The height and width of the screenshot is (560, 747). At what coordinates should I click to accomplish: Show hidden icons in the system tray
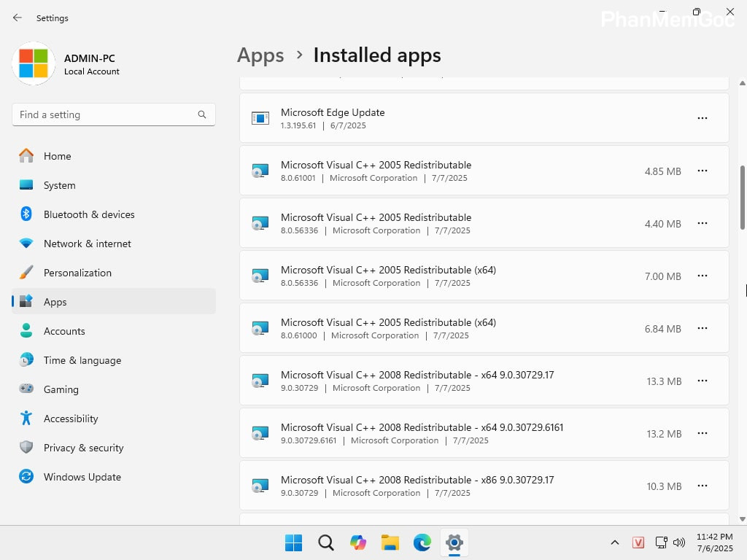[x=615, y=542]
